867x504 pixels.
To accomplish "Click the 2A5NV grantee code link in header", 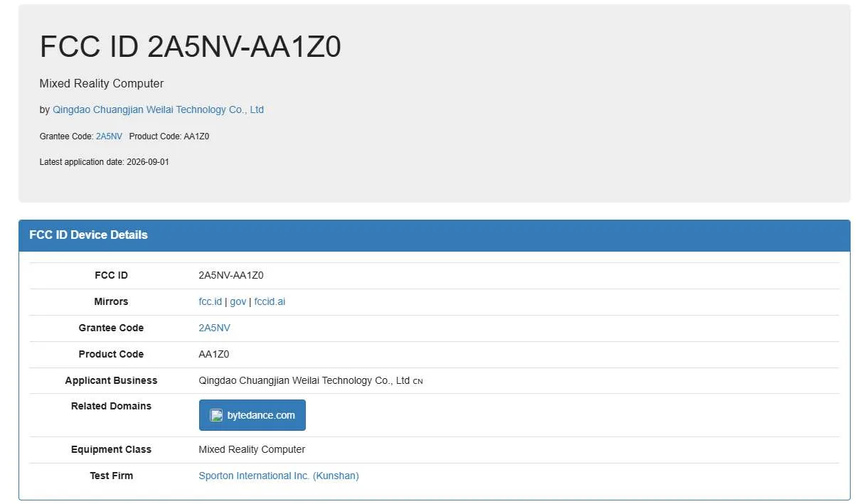I will [x=109, y=136].
